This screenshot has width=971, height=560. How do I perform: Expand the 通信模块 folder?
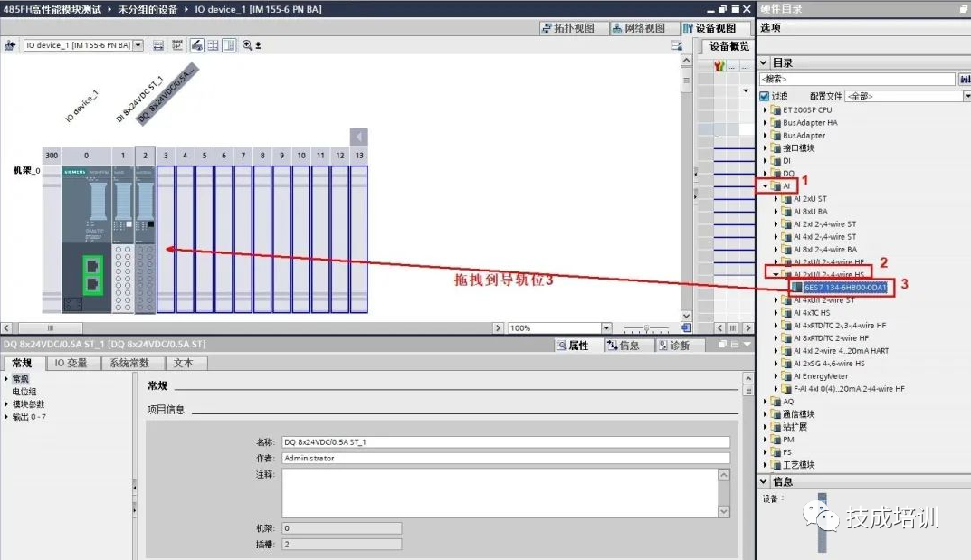(x=766, y=414)
